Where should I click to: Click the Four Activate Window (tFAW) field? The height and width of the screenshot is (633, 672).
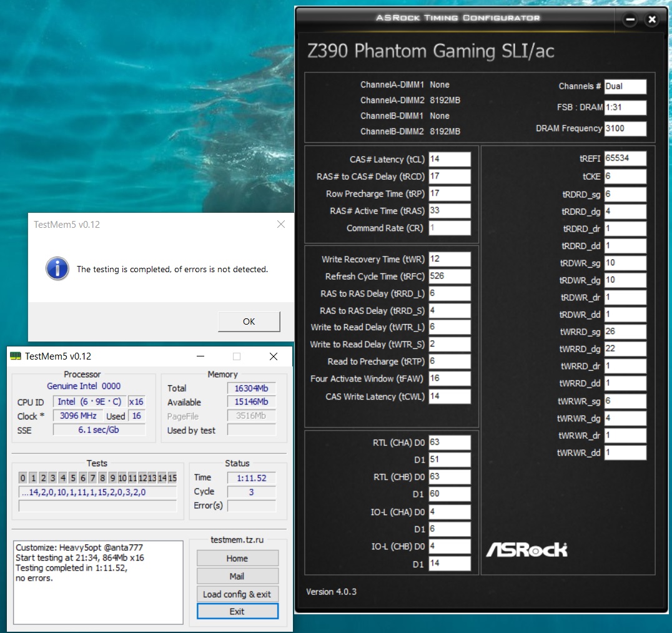[x=450, y=378]
